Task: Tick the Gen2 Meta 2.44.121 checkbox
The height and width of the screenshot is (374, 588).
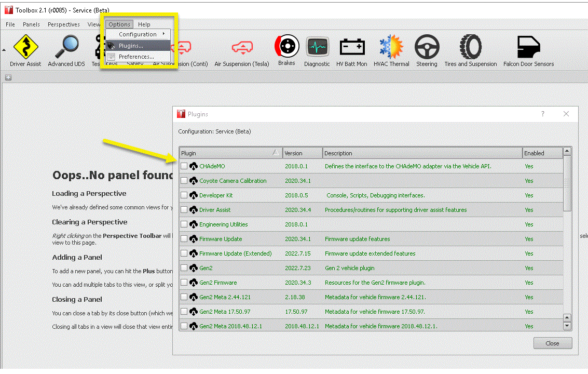Action: [x=184, y=297]
